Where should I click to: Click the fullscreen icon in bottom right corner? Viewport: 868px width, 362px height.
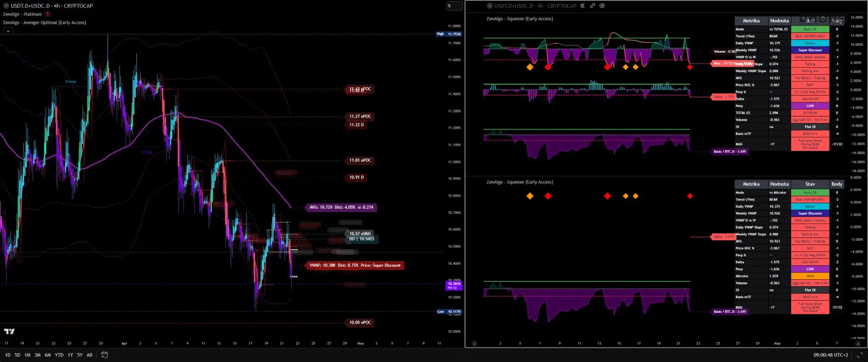click(860, 355)
